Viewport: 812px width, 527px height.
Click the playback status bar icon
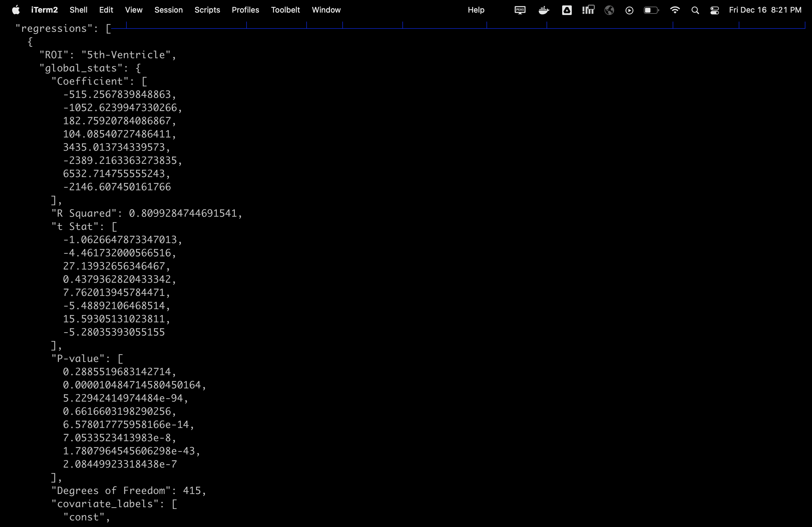pyautogui.click(x=629, y=10)
